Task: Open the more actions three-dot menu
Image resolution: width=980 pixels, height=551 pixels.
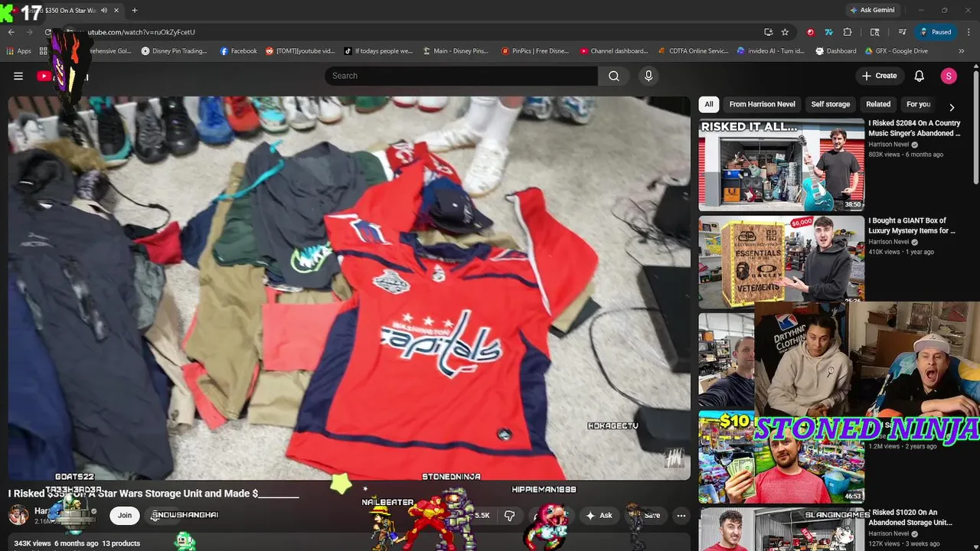Action: click(681, 515)
